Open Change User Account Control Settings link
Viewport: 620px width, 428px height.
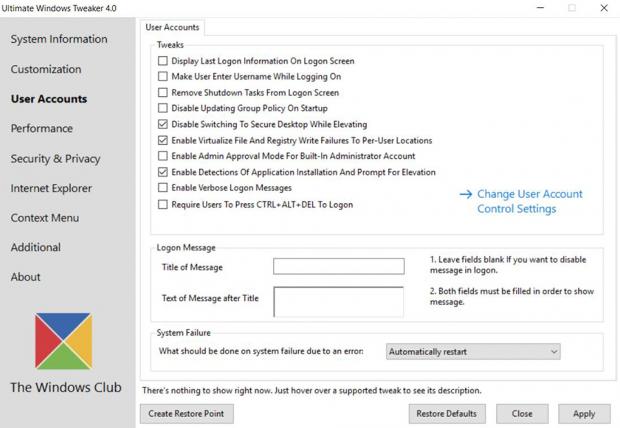[x=529, y=202]
